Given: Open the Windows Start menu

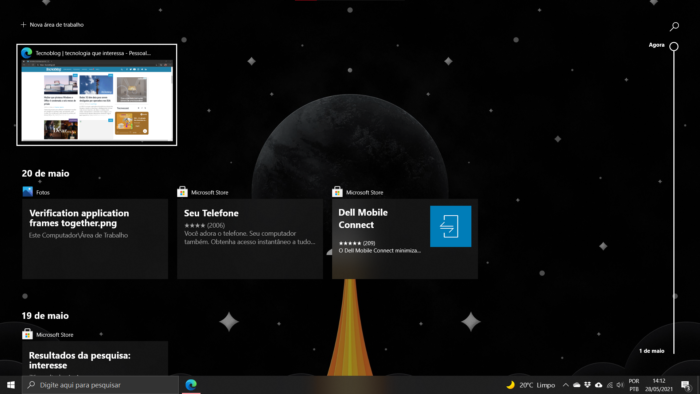Looking at the screenshot, I should click(x=11, y=385).
